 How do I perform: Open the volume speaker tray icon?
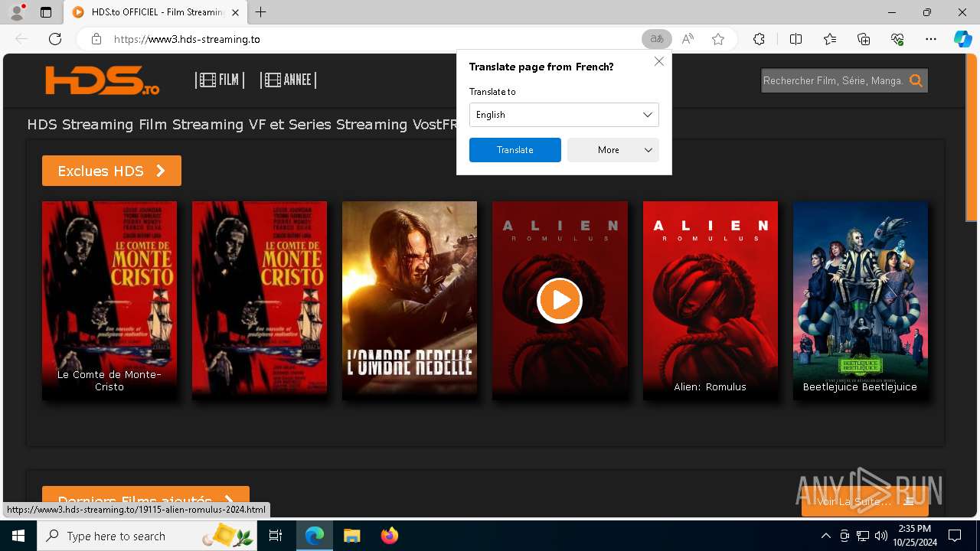pos(881,536)
